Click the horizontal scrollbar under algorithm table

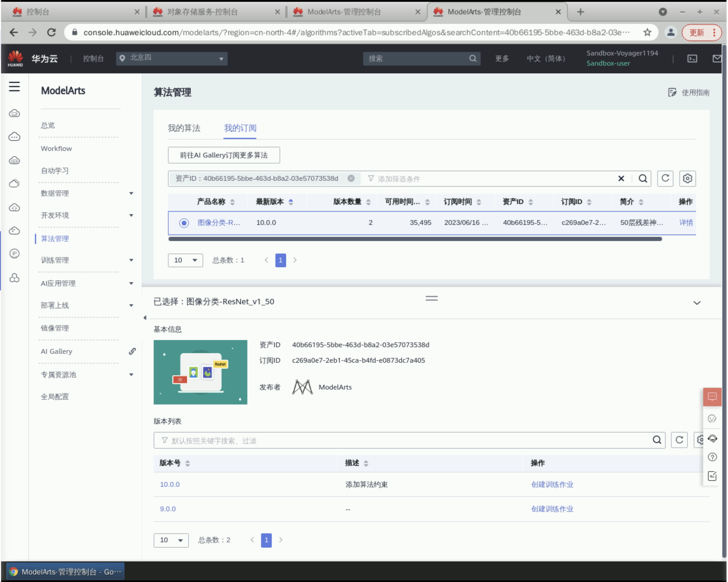pyautogui.click(x=415, y=239)
